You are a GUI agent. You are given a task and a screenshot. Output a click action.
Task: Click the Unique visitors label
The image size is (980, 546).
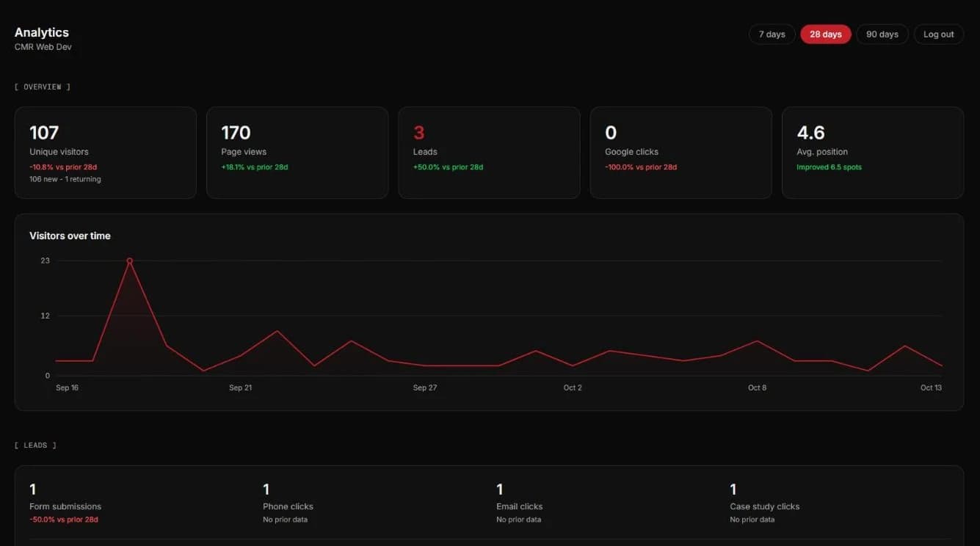tap(59, 152)
